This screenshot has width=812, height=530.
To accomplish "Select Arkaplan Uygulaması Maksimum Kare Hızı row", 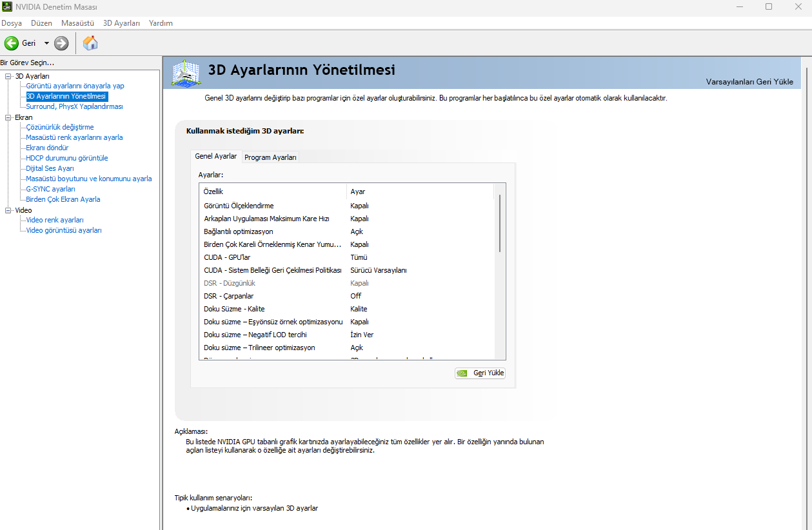I will 347,219.
